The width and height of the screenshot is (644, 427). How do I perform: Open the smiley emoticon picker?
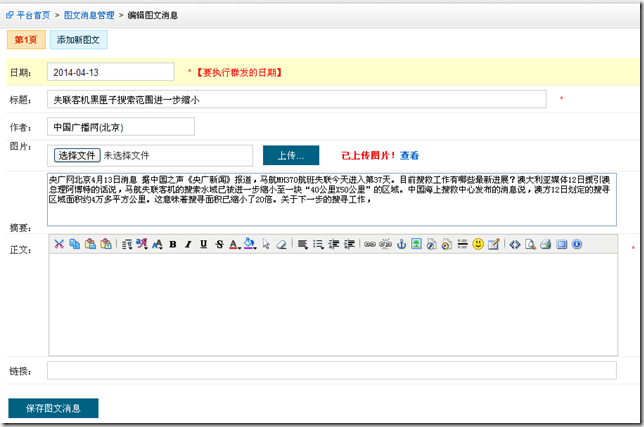pos(478,244)
